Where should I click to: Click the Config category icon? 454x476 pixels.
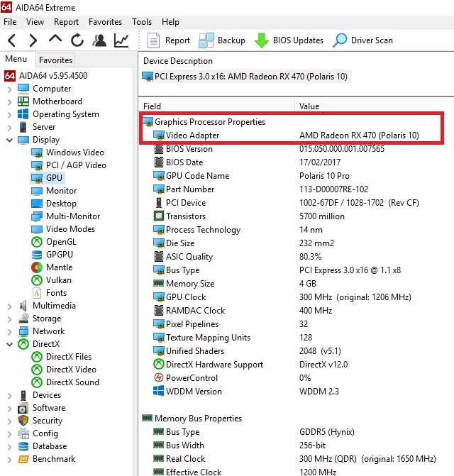tap(23, 433)
